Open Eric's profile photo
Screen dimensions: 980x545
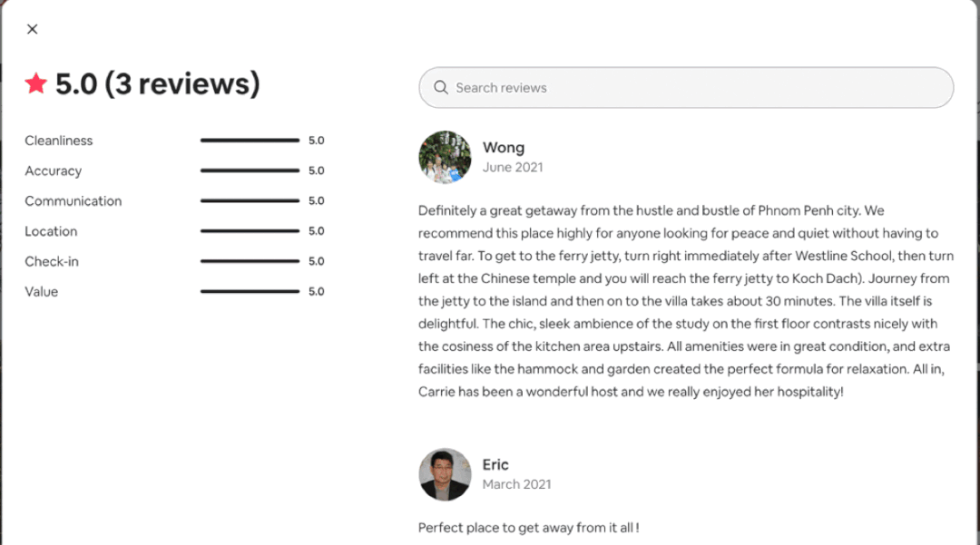coord(445,474)
